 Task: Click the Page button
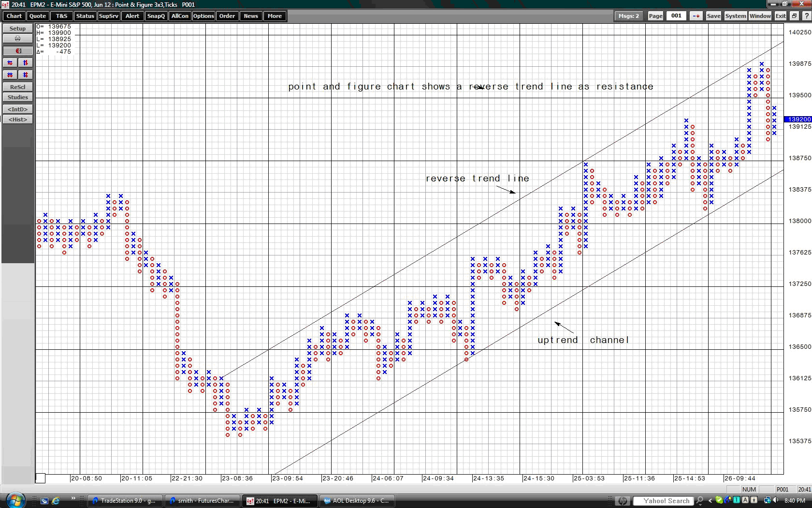(655, 16)
